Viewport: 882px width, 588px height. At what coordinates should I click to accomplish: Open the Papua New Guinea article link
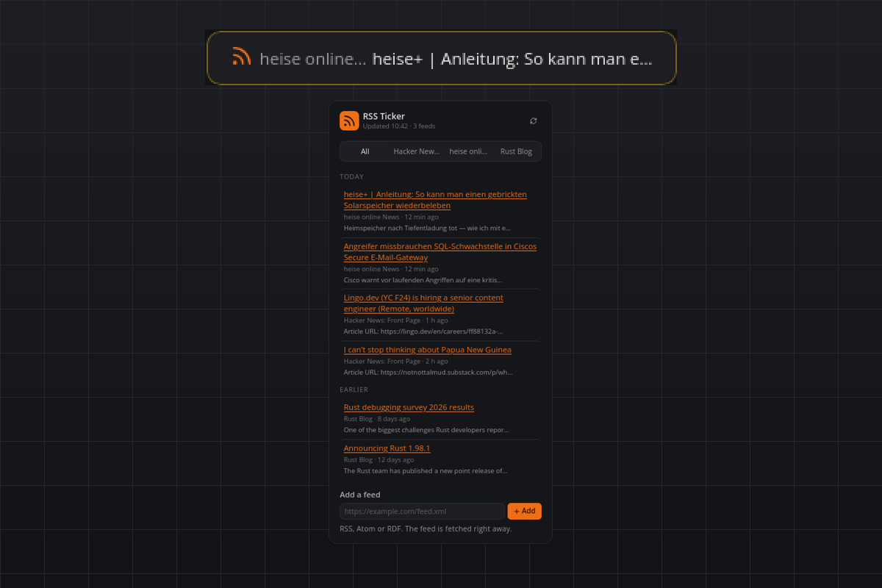428,350
